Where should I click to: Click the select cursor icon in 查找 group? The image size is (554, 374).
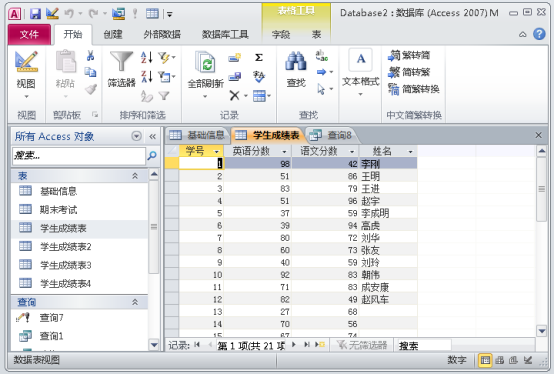[321, 89]
